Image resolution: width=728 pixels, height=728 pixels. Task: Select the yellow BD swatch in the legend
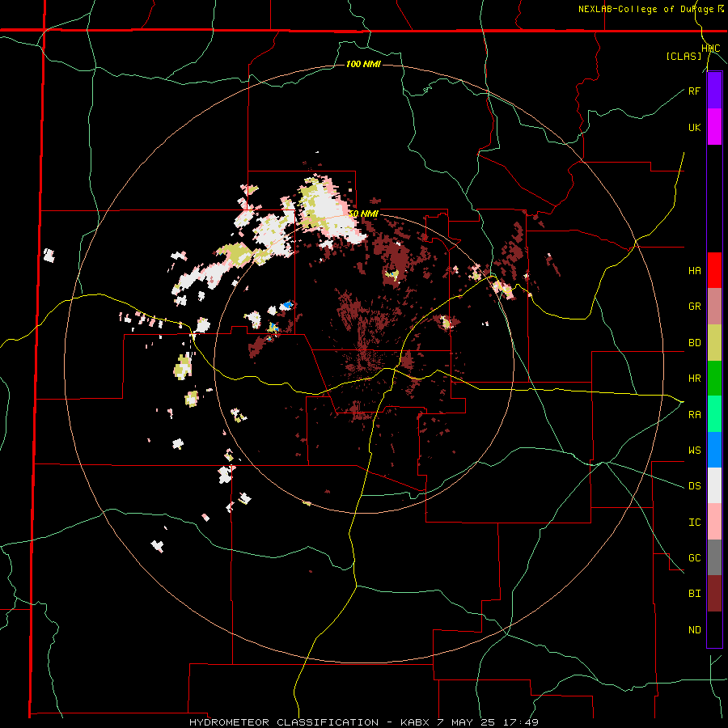coord(714,342)
